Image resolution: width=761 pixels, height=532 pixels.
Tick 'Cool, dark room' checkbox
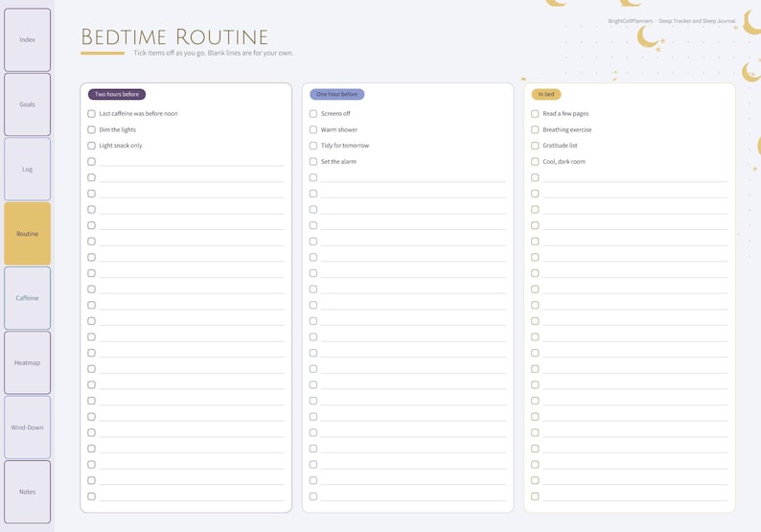pyautogui.click(x=535, y=162)
